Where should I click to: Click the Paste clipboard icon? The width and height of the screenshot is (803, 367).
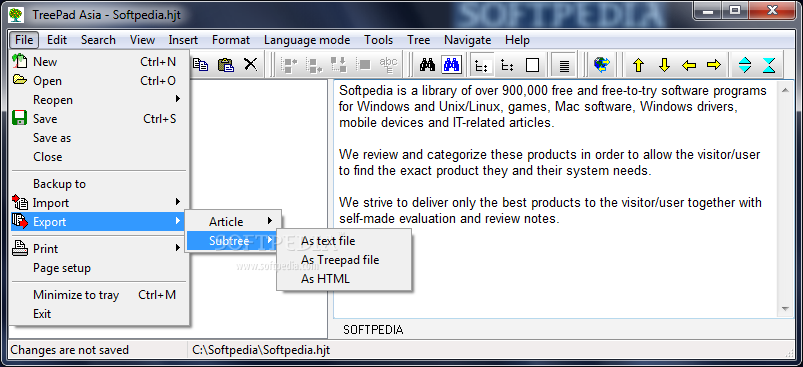[x=225, y=65]
